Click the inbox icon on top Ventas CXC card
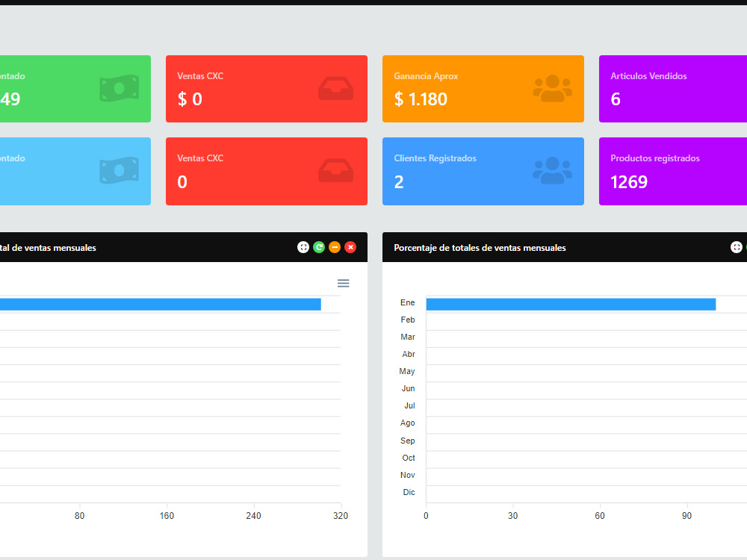Image resolution: width=747 pixels, height=560 pixels. 336,89
